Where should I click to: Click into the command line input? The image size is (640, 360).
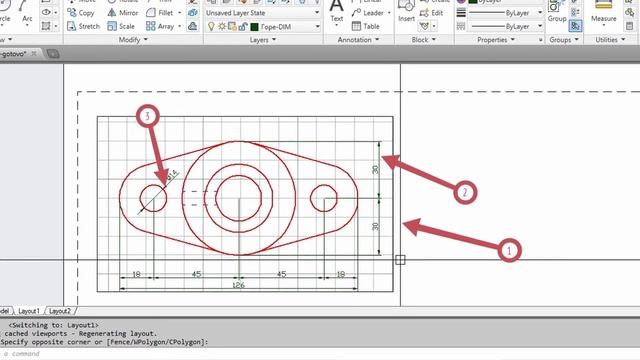tap(320, 353)
